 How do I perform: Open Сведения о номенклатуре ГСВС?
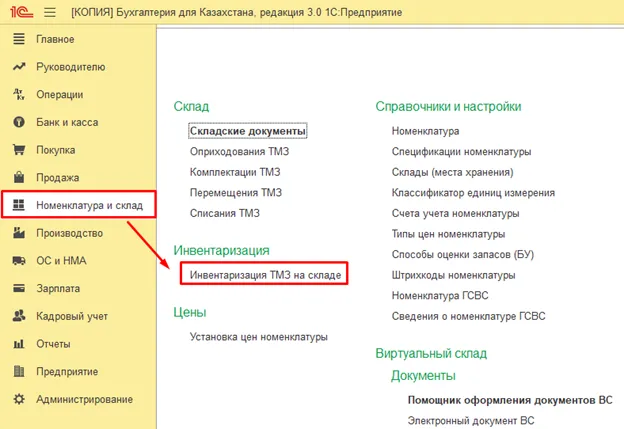pyautogui.click(x=468, y=316)
